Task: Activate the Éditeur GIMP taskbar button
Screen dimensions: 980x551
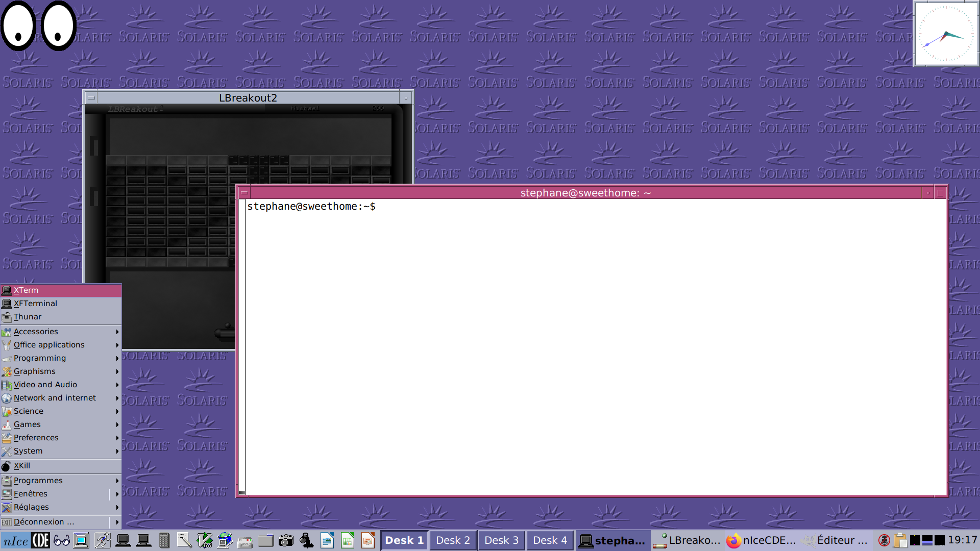Action: (835, 540)
